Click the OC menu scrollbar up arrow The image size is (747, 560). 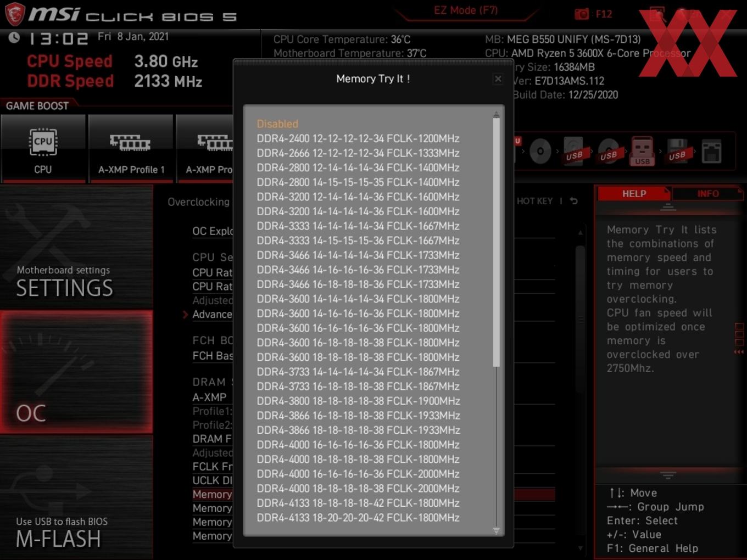pyautogui.click(x=581, y=233)
